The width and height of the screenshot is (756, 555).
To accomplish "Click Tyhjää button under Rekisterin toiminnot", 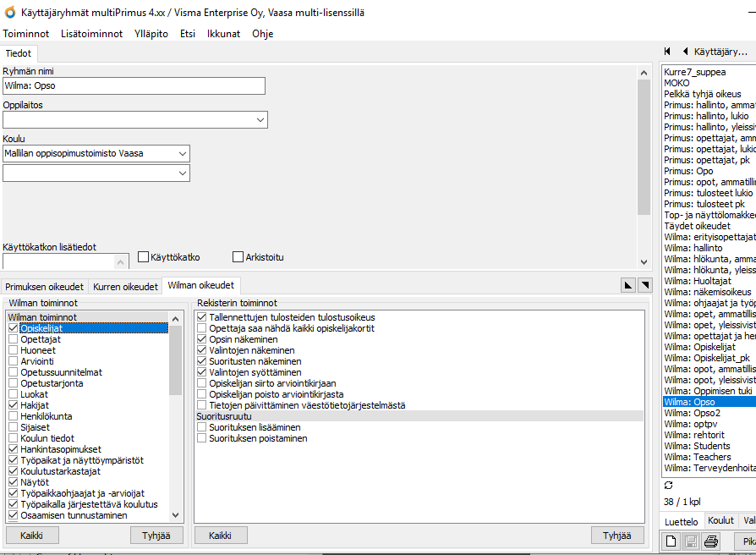I will click(617, 536).
